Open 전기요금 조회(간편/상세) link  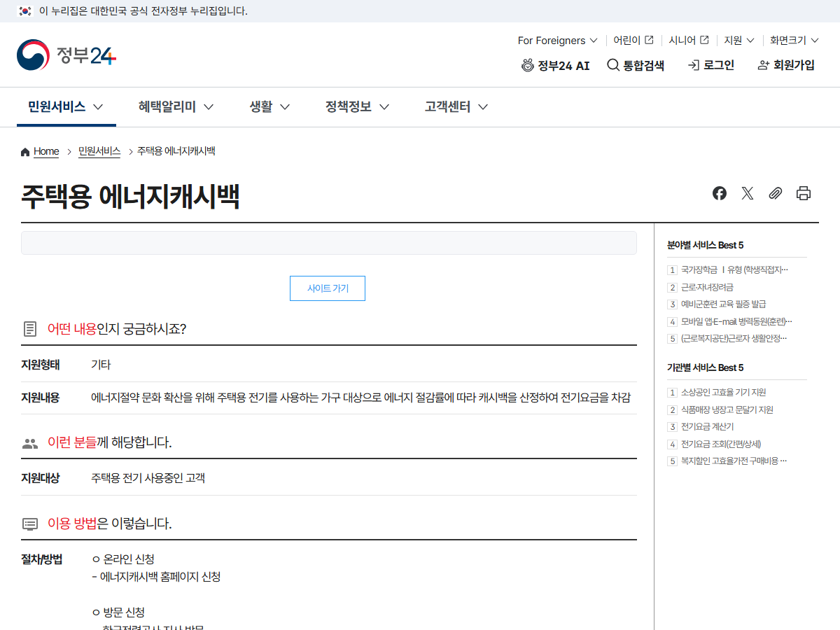721,444
